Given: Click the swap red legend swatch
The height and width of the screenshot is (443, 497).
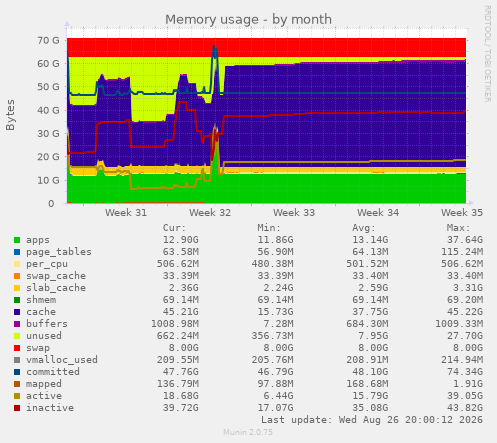Looking at the screenshot, I should click(x=17, y=348).
